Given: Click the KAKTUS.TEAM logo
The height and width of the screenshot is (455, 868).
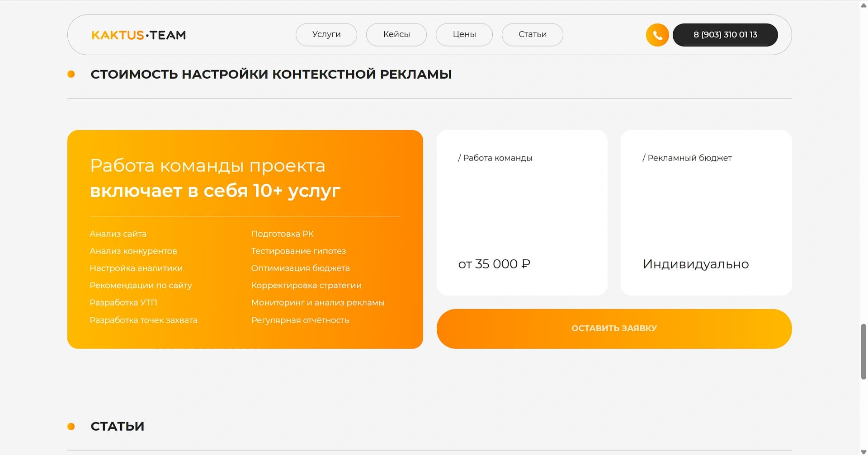Looking at the screenshot, I should pyautogui.click(x=138, y=35).
